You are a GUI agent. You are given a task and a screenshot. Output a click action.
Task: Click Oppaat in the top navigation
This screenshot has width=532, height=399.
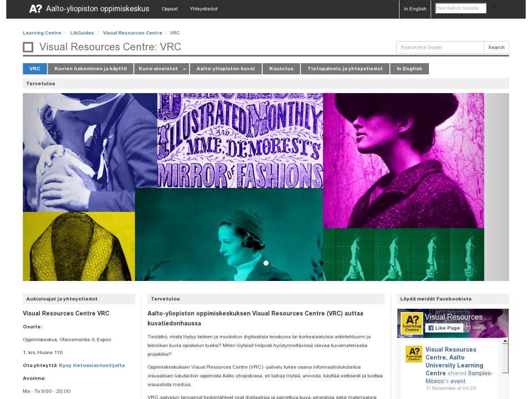170,9
